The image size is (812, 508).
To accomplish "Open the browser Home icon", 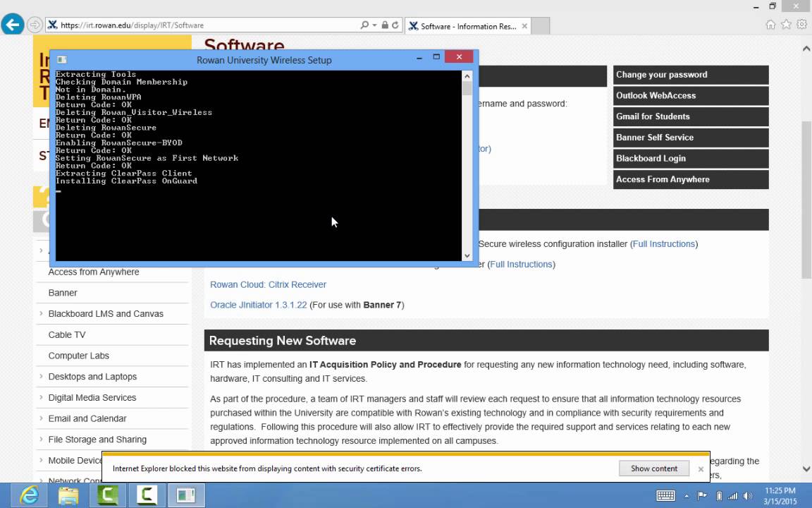I will click(770, 25).
